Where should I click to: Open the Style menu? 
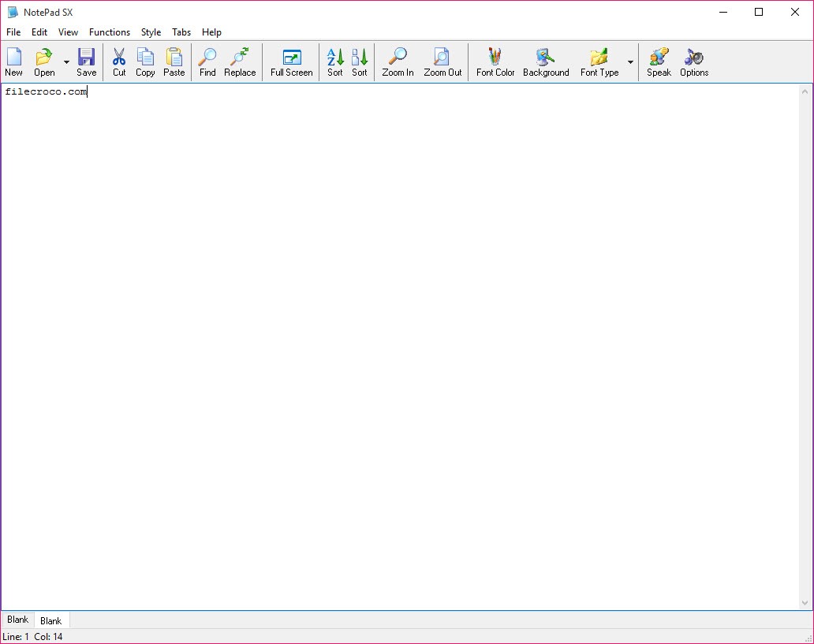pyautogui.click(x=151, y=32)
